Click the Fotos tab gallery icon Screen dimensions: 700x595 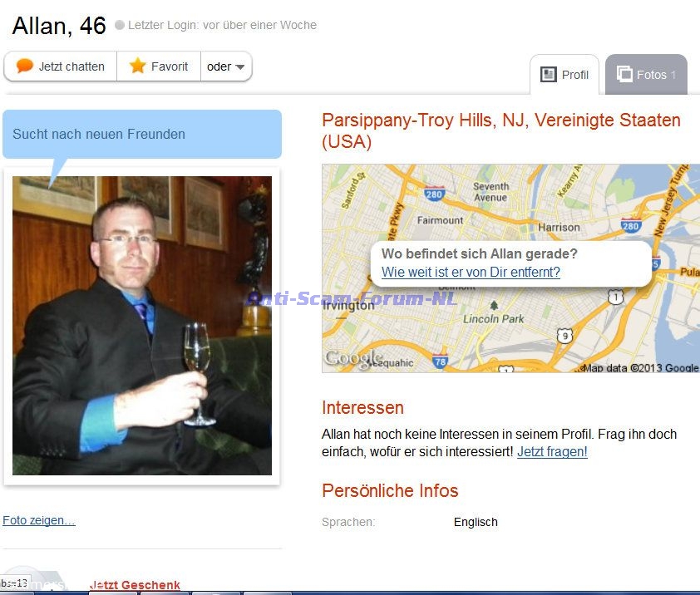point(624,74)
